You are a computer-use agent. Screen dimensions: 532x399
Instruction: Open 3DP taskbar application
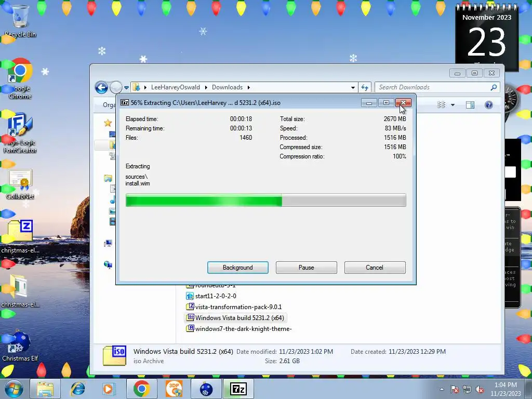[174, 389]
